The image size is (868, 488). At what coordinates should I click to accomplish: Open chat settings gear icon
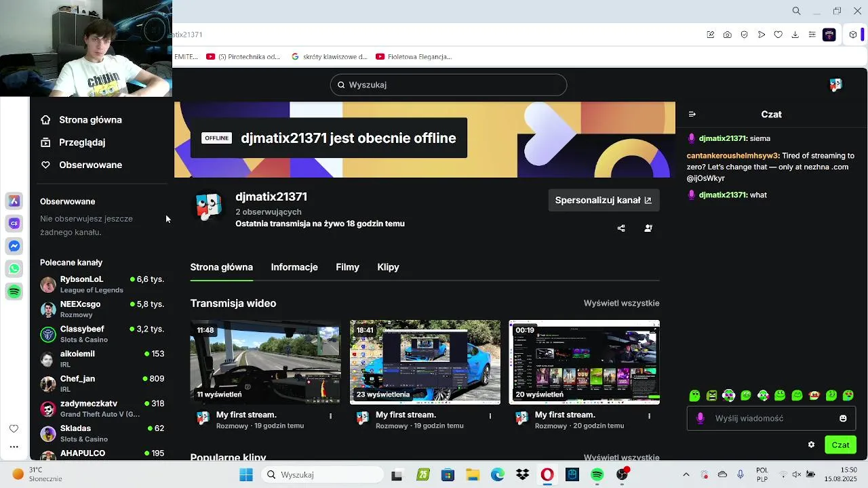pos(811,445)
